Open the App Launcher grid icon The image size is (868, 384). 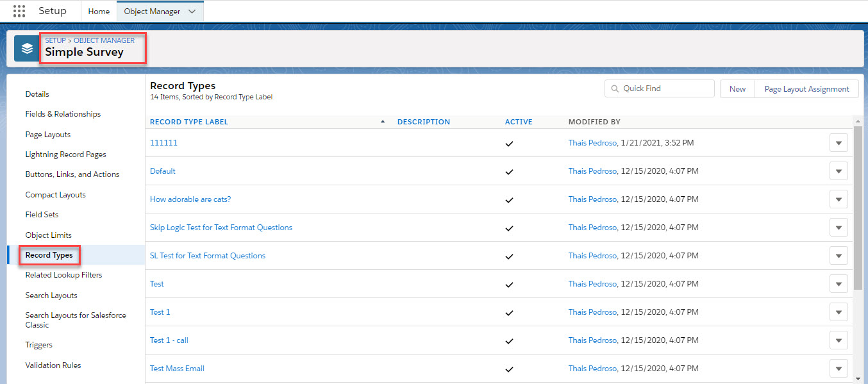tap(19, 11)
